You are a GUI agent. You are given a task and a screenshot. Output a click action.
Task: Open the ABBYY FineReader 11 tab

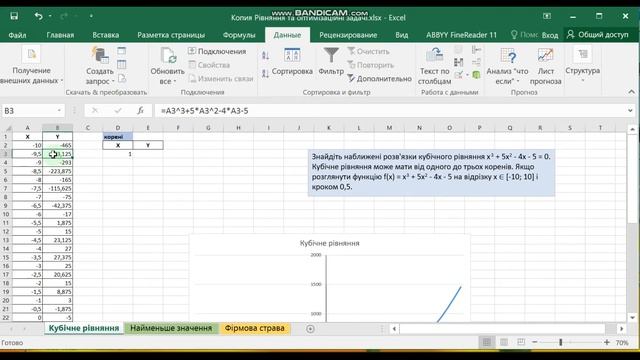pyautogui.click(x=462, y=35)
